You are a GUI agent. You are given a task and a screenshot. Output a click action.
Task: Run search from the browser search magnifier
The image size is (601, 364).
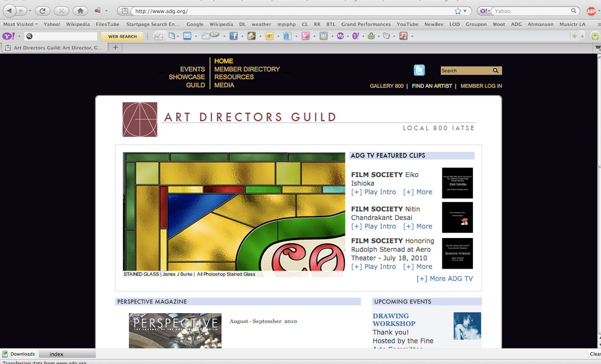pos(574,11)
